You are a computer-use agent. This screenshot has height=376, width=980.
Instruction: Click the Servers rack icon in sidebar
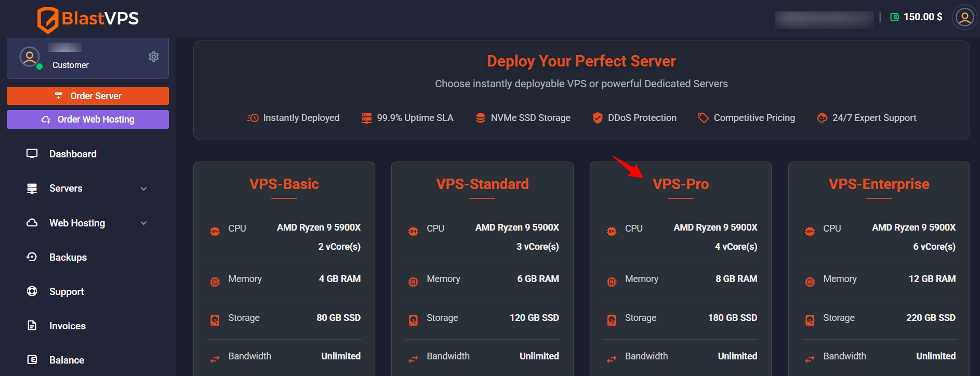[x=32, y=188]
